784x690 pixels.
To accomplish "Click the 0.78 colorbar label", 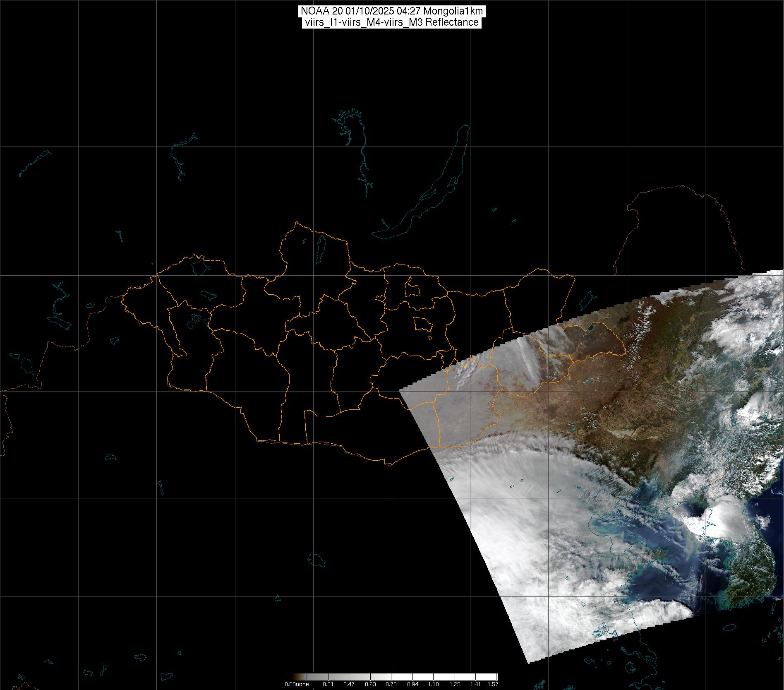I will tap(391, 684).
